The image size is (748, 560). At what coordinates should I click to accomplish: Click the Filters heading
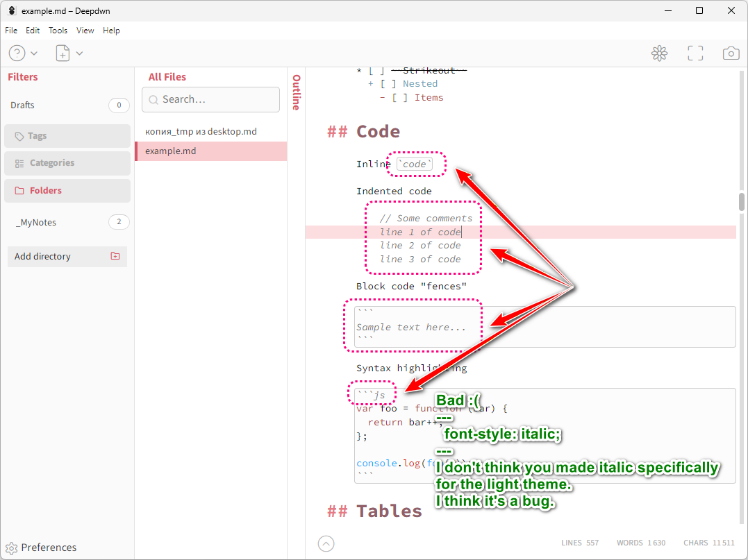point(22,77)
